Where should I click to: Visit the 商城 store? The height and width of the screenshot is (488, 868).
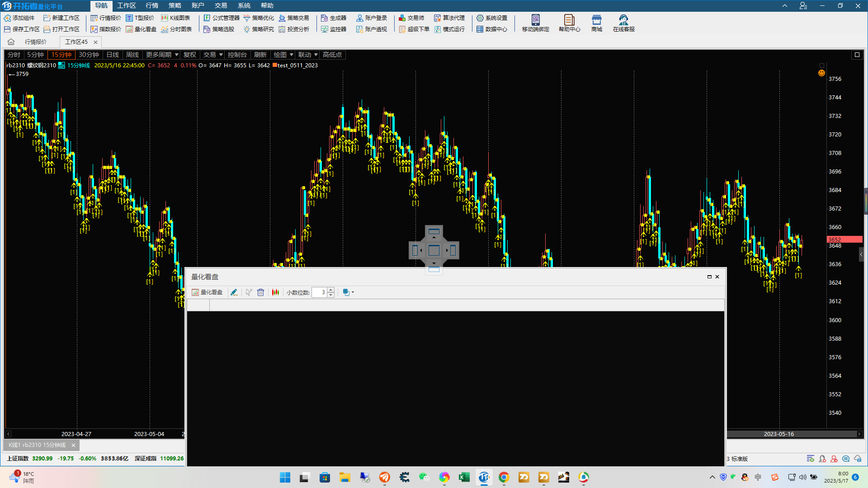coord(597,23)
